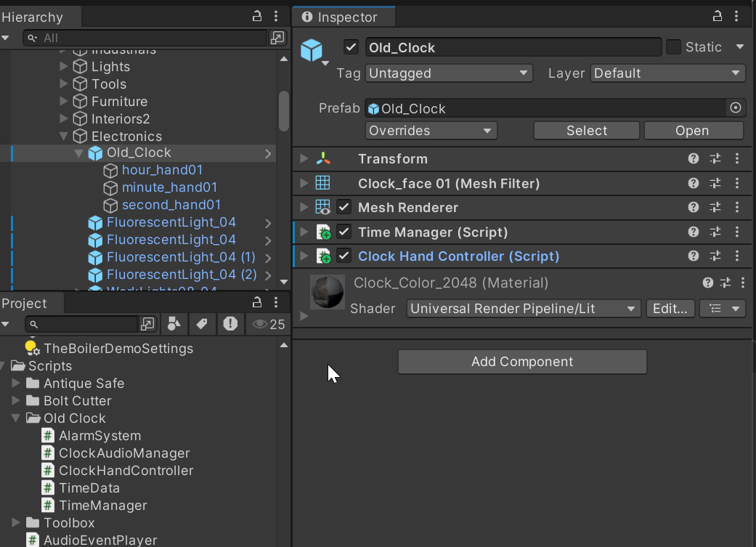
Task: Open the Shader dropdown Universal Render Pipeline/Lit
Action: [523, 309]
